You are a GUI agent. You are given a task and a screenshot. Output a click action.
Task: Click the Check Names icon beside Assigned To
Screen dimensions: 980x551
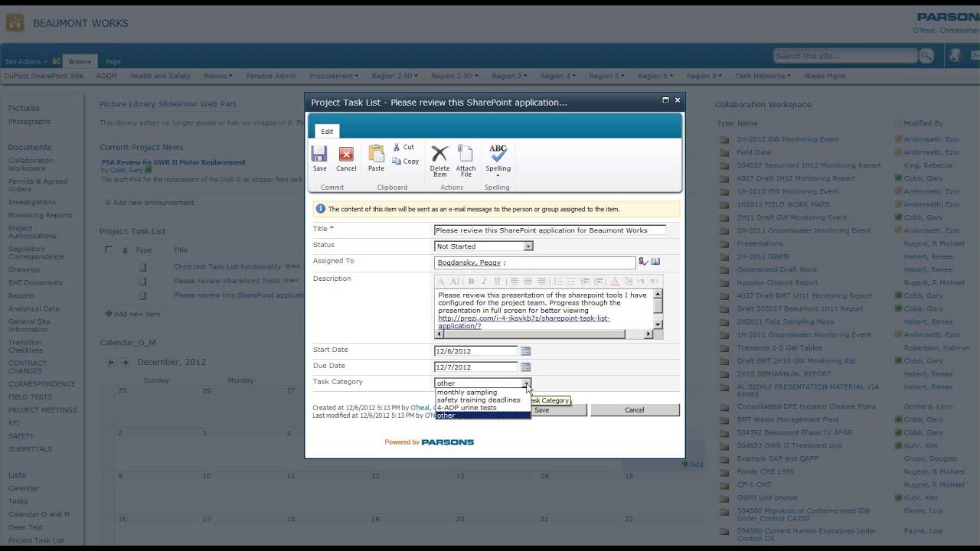click(643, 262)
